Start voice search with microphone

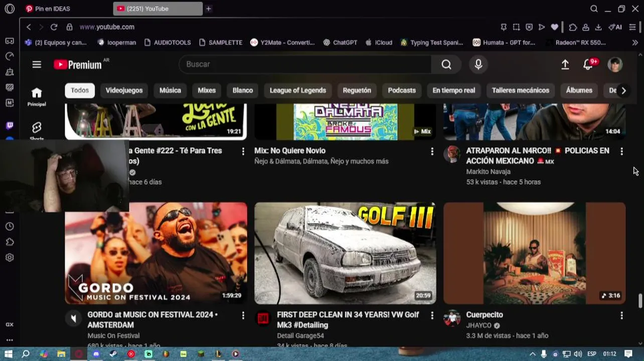[478, 64]
